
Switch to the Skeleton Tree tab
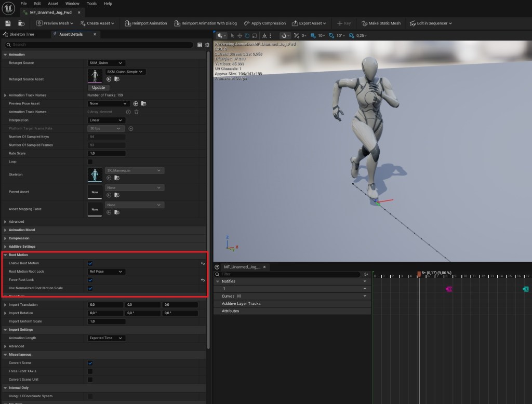tap(21, 34)
